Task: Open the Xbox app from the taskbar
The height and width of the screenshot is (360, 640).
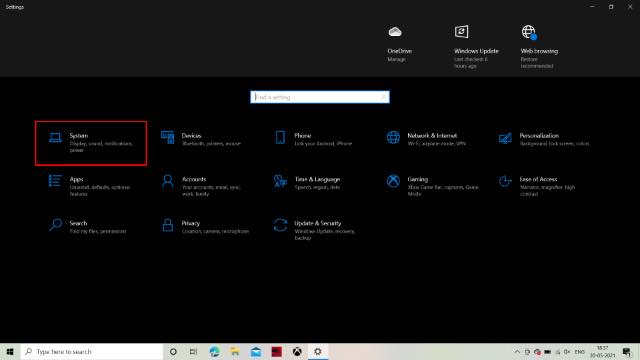Action: click(297, 351)
